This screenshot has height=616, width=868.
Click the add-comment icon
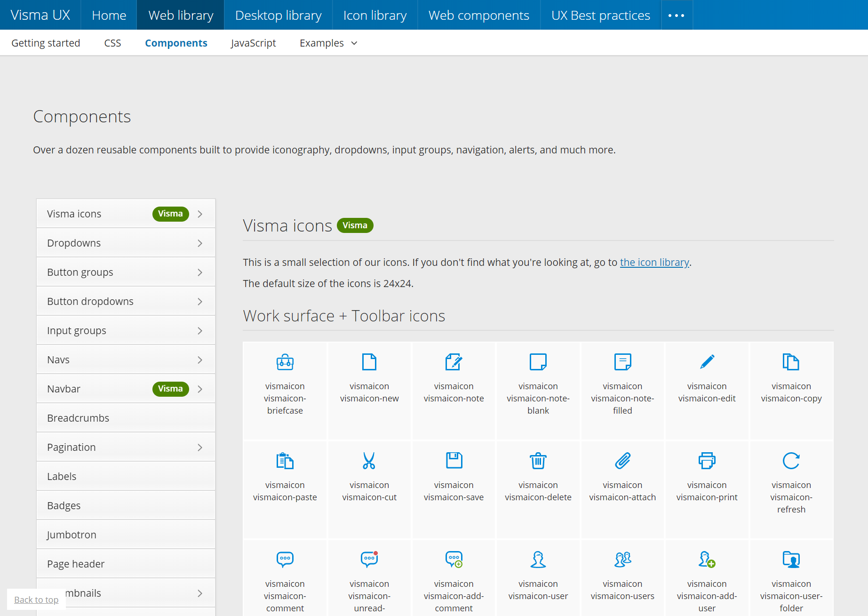tap(454, 560)
